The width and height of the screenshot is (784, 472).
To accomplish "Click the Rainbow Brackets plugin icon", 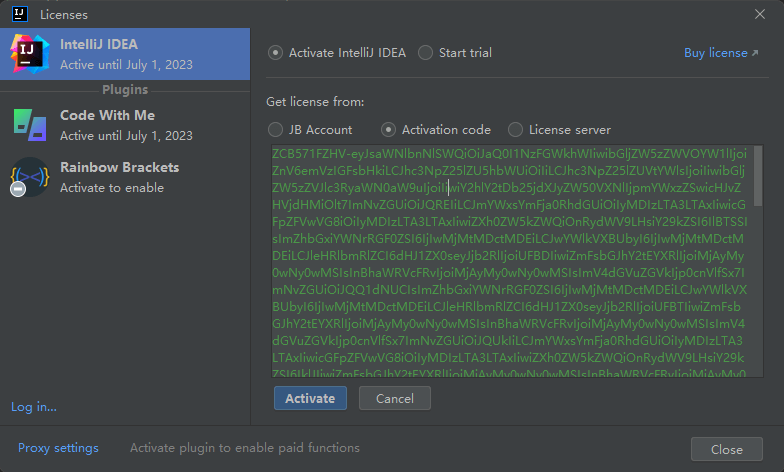I will (29, 177).
